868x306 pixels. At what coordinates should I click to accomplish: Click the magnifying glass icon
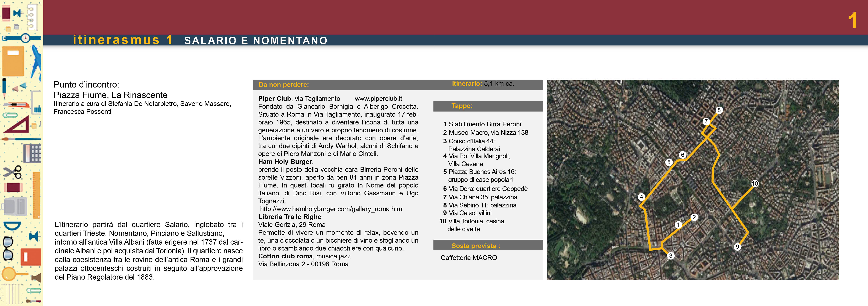tap(10, 273)
